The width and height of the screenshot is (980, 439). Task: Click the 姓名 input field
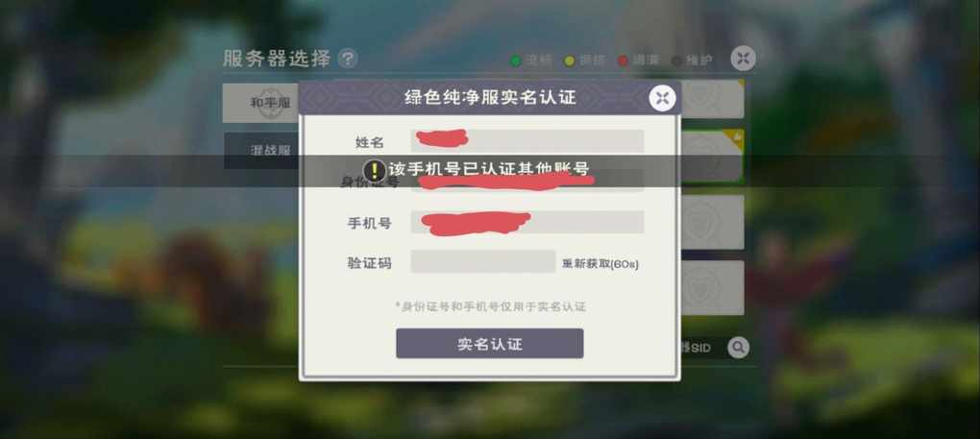(x=527, y=141)
